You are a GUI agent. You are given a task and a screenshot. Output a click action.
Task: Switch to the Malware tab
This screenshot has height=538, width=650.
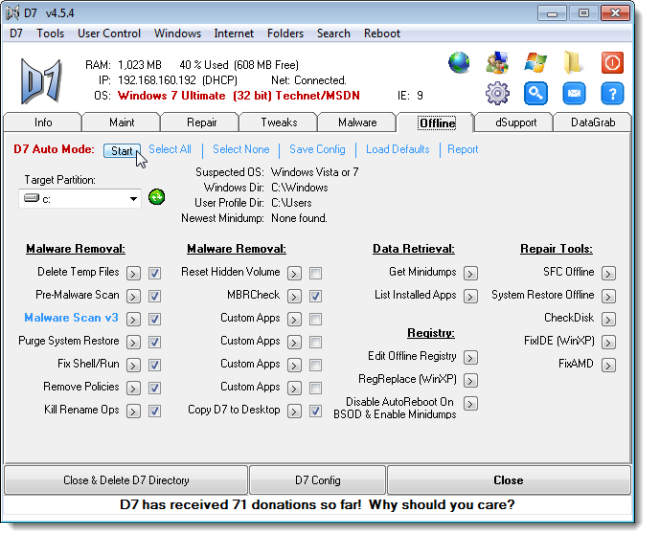tap(357, 123)
